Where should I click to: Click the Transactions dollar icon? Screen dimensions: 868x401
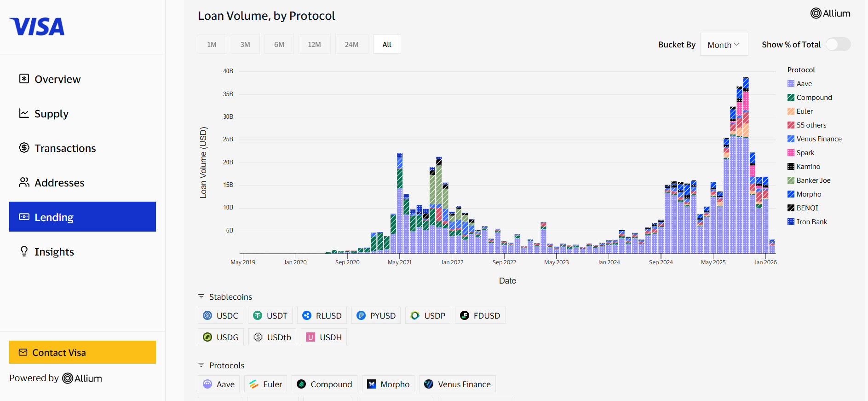[x=23, y=148]
